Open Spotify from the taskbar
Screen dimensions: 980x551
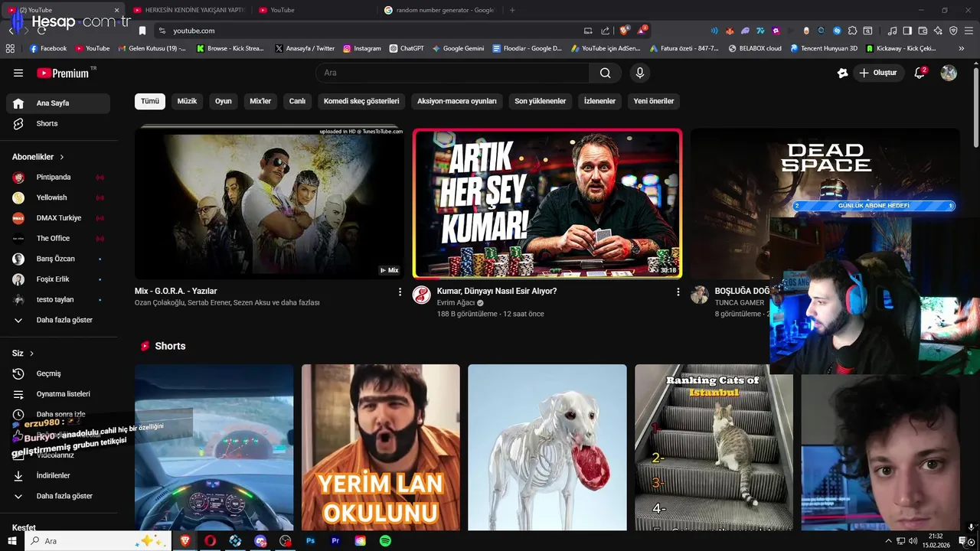pyautogui.click(x=385, y=541)
